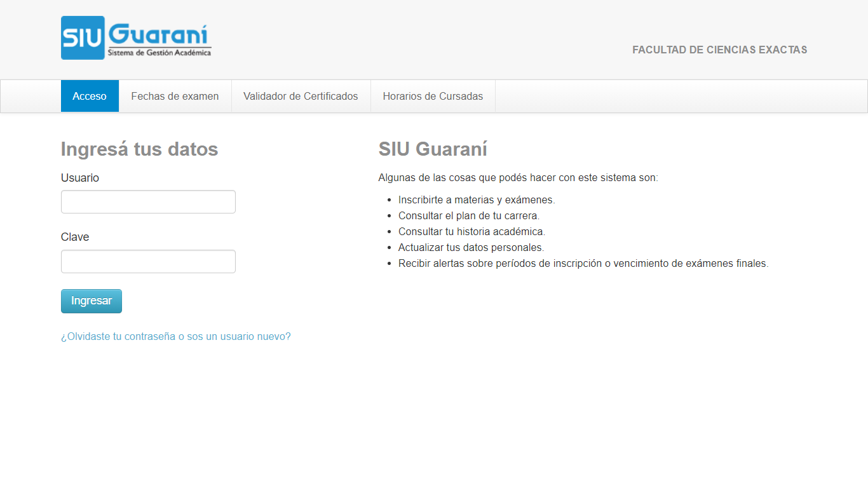Open Validador de Certificados tab

click(301, 96)
